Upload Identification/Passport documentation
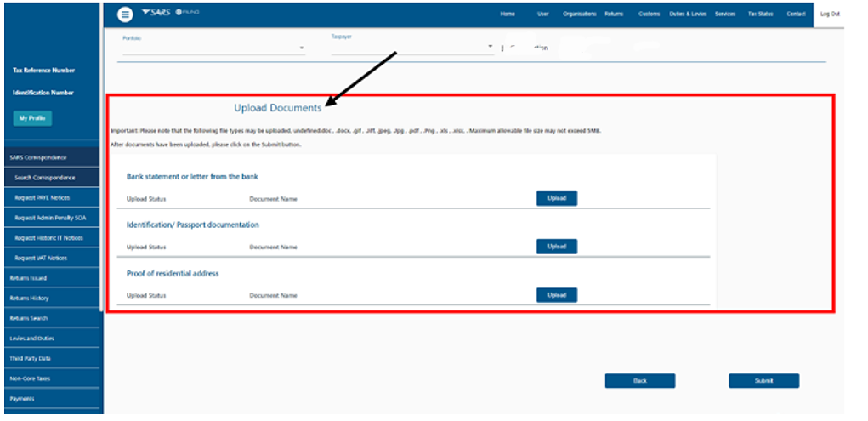The image size is (868, 421). coord(556,247)
